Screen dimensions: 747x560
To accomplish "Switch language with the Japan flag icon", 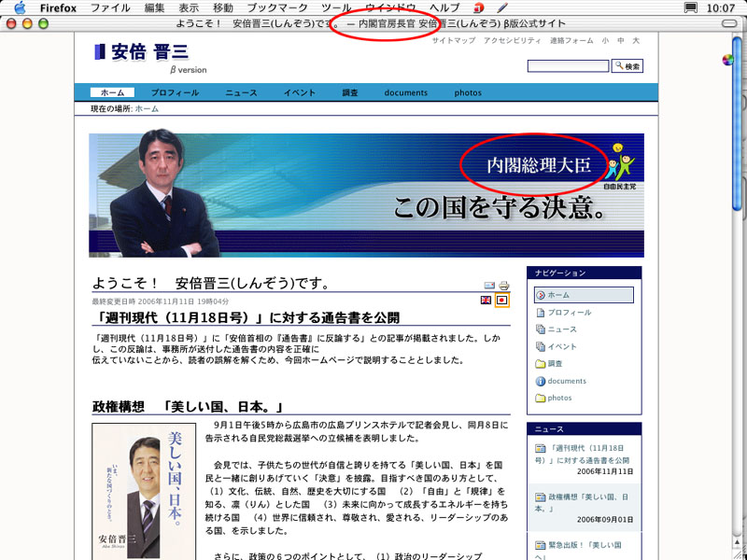I will 502,300.
